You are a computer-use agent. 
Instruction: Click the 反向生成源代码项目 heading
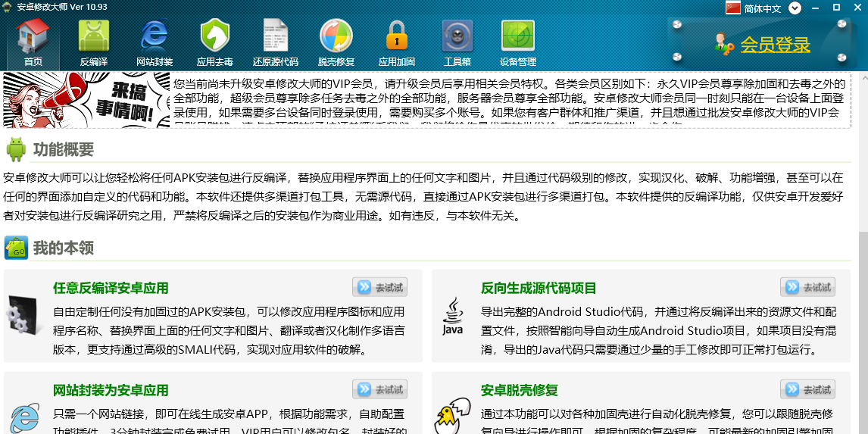pyautogui.click(x=539, y=288)
